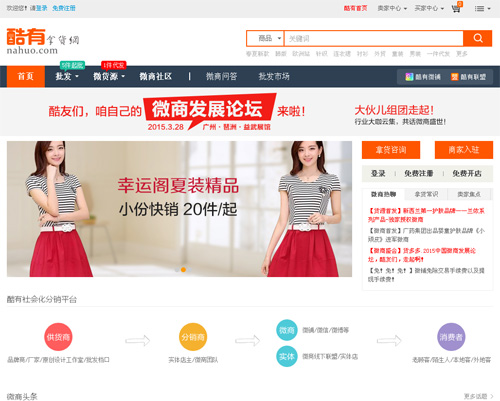Open the 微商发展论坛 banner
This screenshot has height=401, width=500.
(x=250, y=112)
